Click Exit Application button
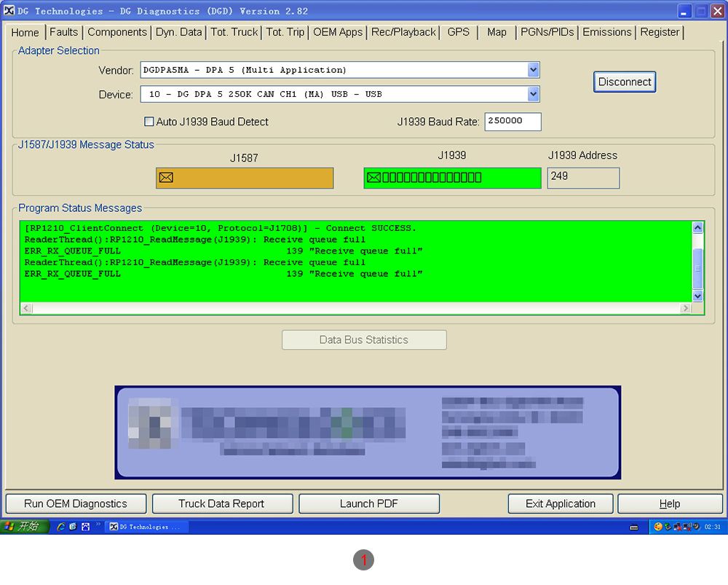 click(x=561, y=503)
